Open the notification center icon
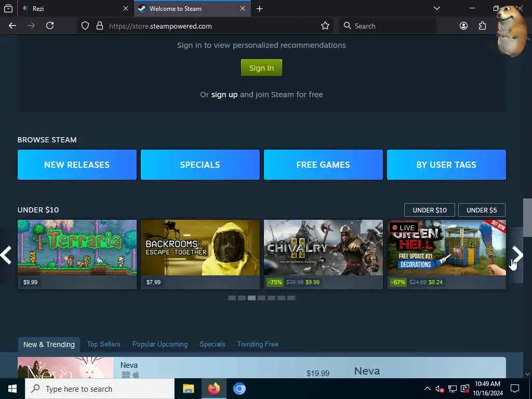 click(x=515, y=389)
